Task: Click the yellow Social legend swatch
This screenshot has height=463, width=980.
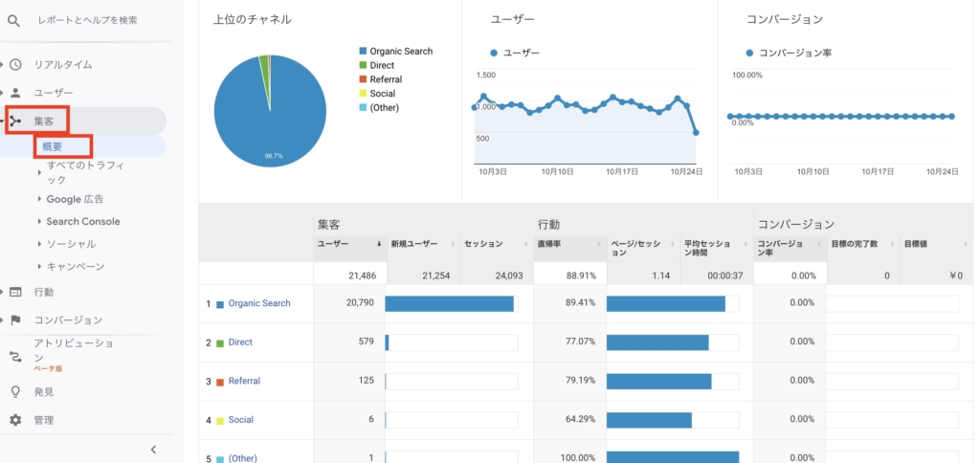Action: [x=363, y=94]
